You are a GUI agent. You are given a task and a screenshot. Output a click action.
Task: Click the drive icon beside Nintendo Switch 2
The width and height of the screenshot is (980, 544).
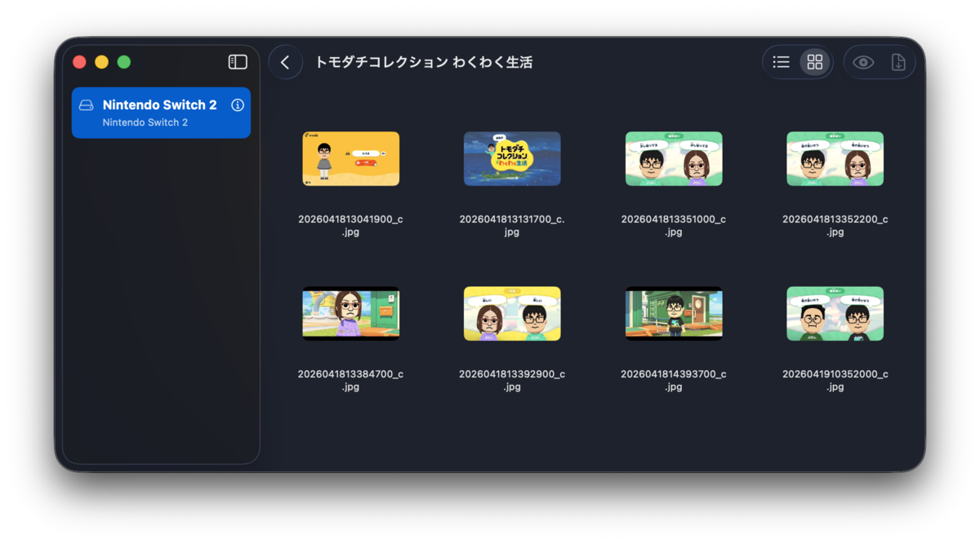coord(86,105)
